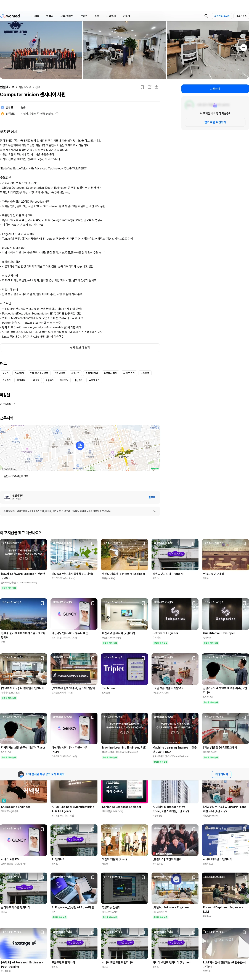Image resolution: width=249 pixels, height=980 pixels.
Task: Bookmark the Machine Learning Engineer, R&D card
Action: point(144,718)
